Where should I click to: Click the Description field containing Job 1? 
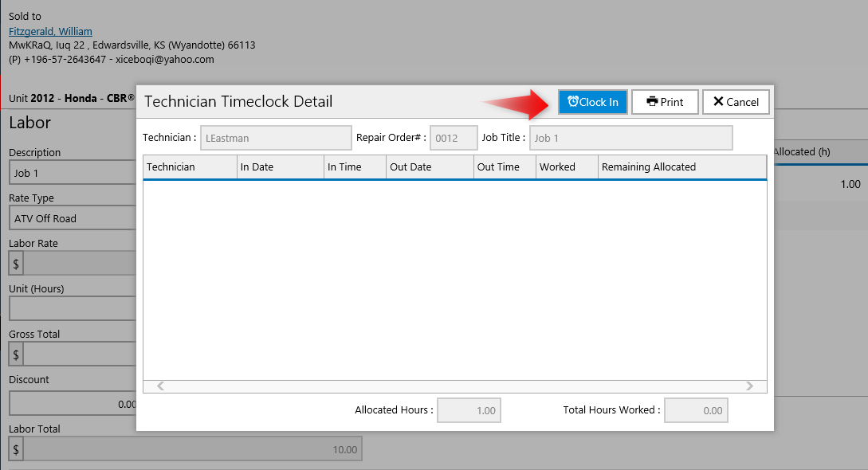(73, 173)
